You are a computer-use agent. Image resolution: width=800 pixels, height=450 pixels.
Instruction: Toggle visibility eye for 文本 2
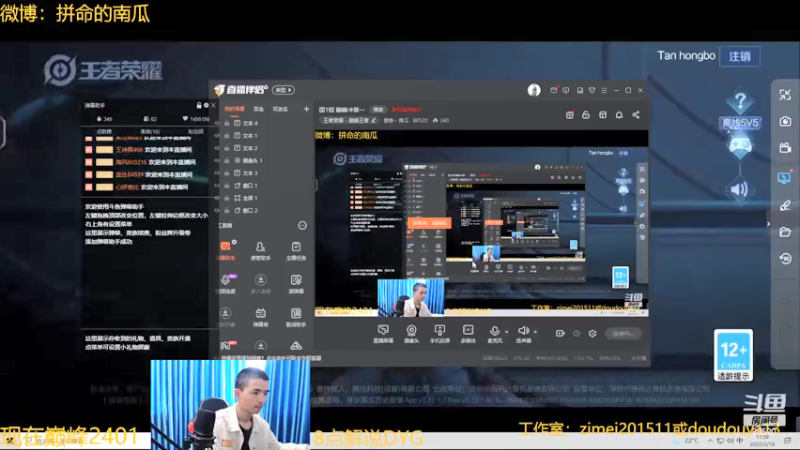tap(217, 148)
